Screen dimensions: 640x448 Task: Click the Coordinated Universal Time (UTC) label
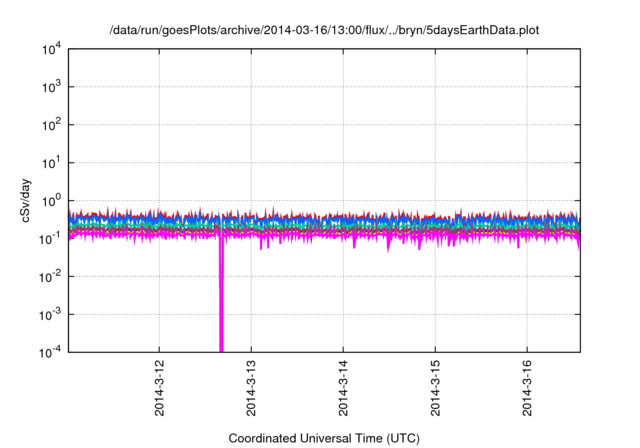[x=324, y=438]
